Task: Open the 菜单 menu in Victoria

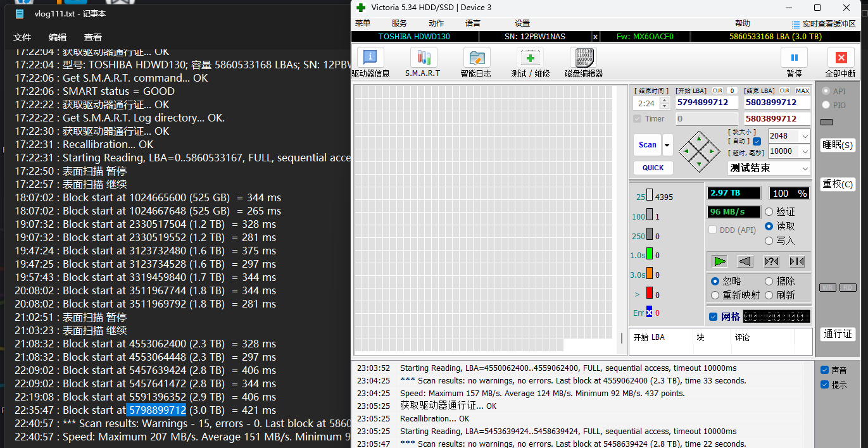Action: click(x=363, y=23)
